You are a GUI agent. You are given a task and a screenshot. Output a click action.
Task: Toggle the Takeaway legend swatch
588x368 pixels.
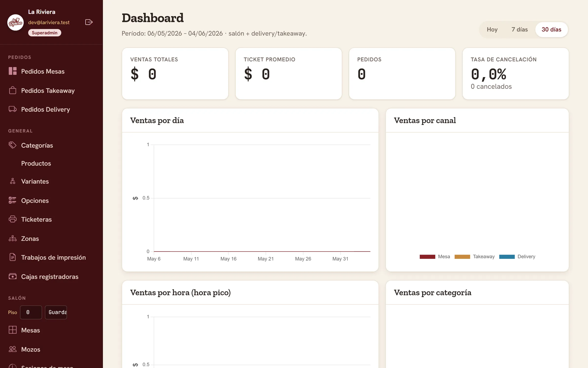point(462,257)
